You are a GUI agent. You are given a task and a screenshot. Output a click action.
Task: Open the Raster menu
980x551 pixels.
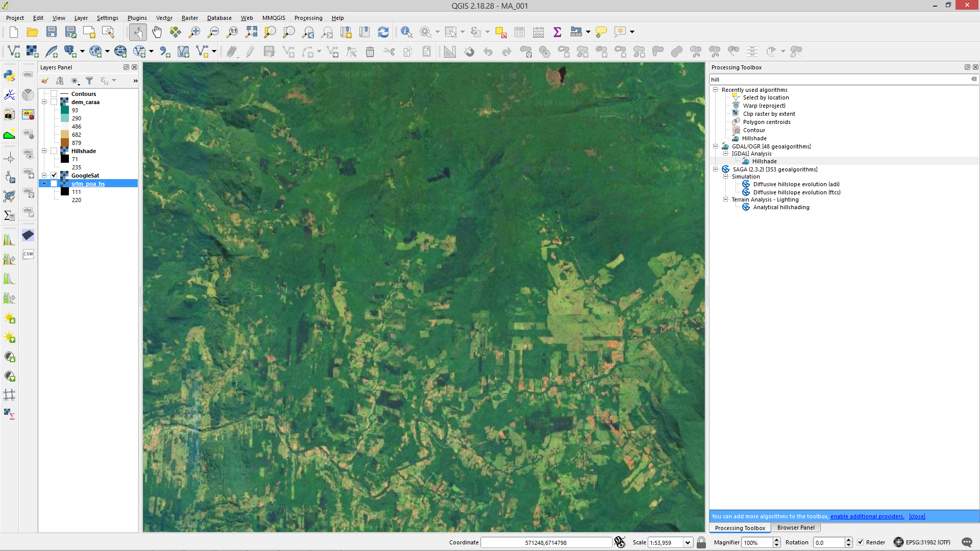point(189,18)
